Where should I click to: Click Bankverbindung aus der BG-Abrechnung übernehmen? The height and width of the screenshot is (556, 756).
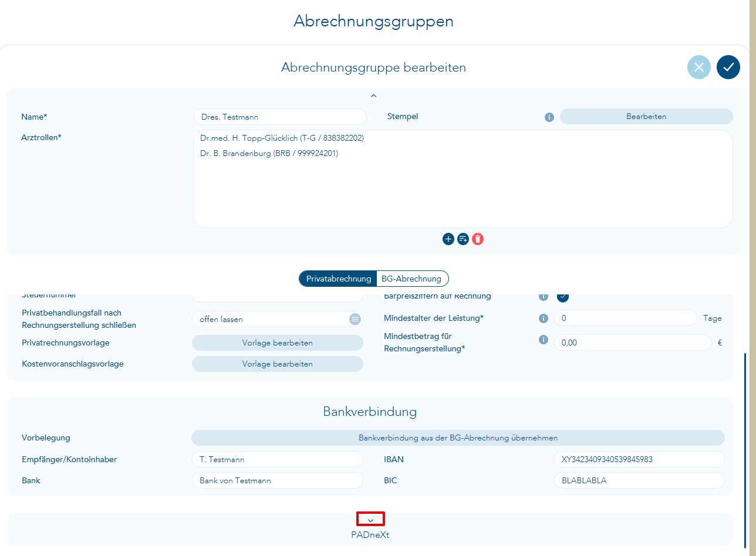[x=458, y=438]
